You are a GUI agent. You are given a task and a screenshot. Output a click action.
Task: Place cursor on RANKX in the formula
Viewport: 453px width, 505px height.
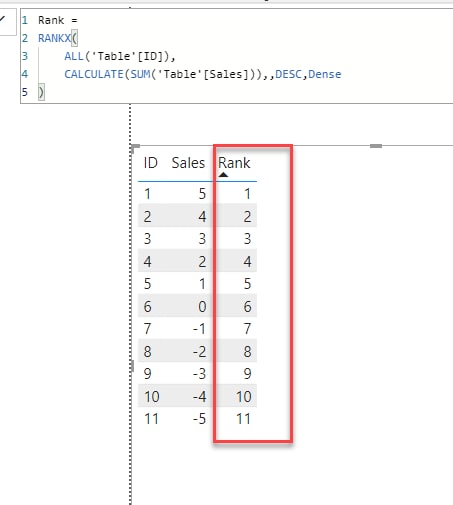55,38
